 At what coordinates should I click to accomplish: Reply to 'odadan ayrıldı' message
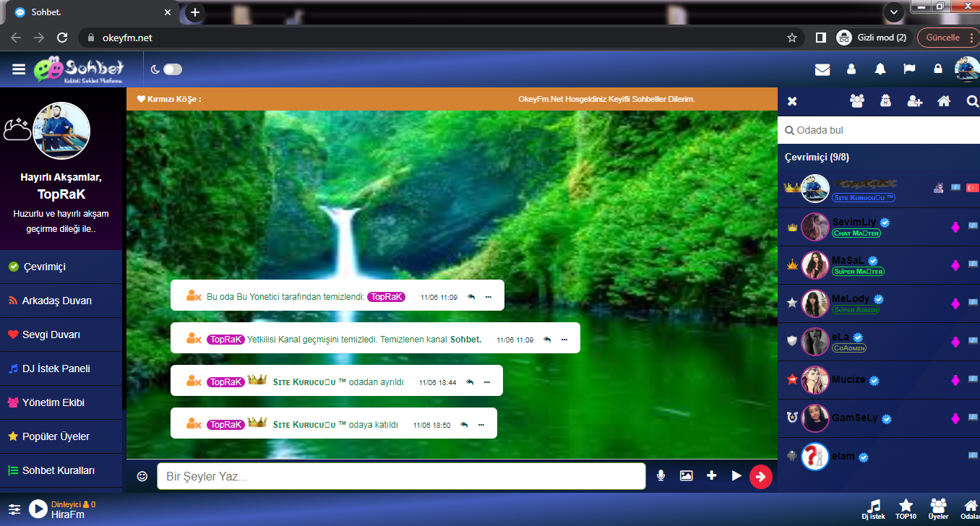click(x=469, y=382)
